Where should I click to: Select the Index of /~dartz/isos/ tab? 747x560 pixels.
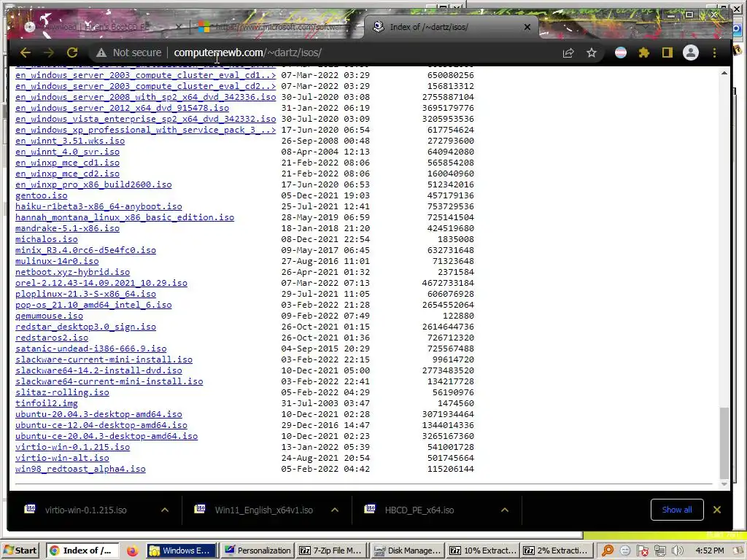(450, 27)
